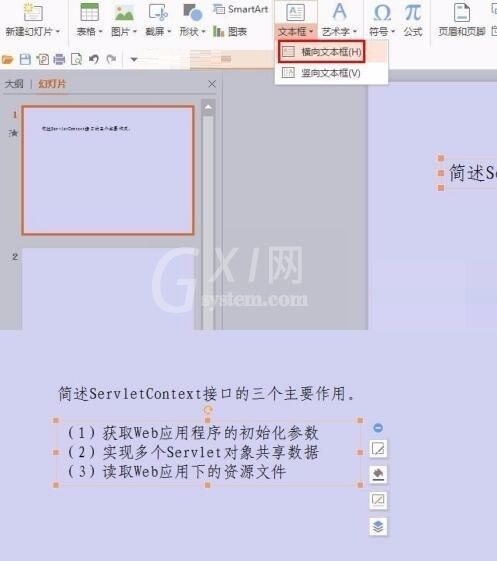497x561 pixels.
Task: Select slide 1 thumbnail
Action: [108, 170]
